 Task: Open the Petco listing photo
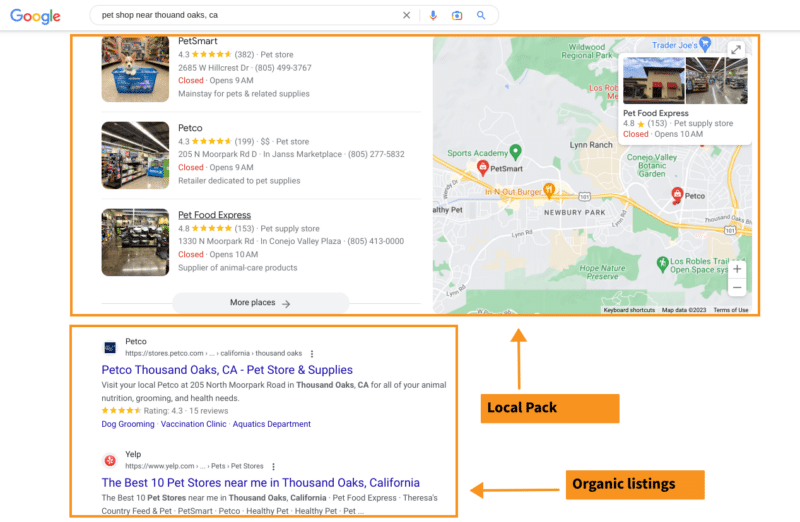(135, 155)
